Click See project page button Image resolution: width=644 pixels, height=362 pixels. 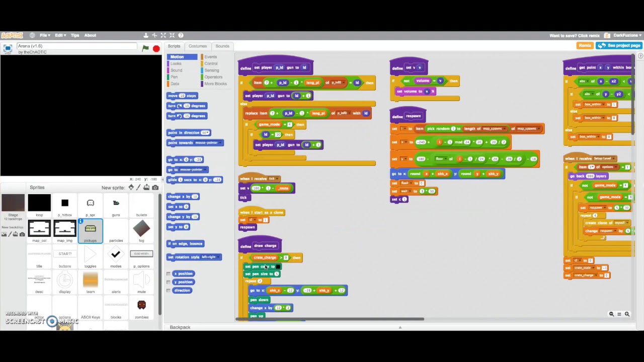(x=619, y=45)
